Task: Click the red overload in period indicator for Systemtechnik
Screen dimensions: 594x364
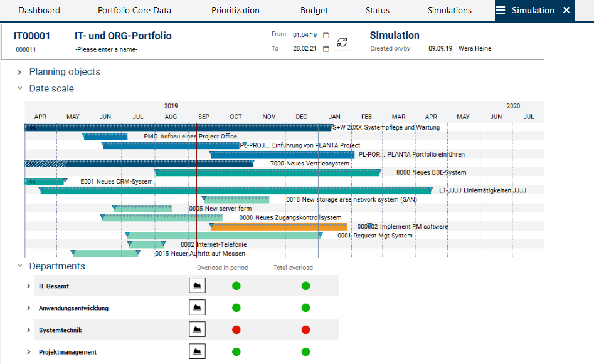Action: click(236, 330)
